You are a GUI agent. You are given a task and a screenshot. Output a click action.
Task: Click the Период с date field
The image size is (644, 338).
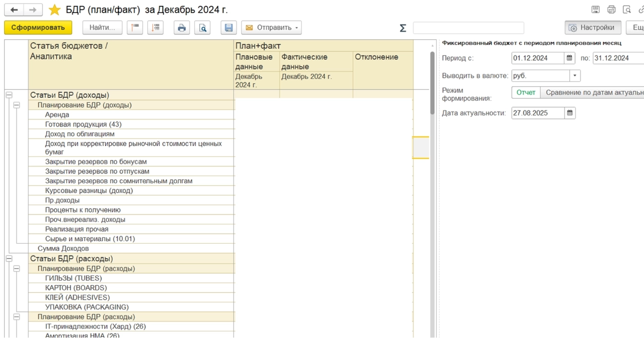click(x=538, y=58)
